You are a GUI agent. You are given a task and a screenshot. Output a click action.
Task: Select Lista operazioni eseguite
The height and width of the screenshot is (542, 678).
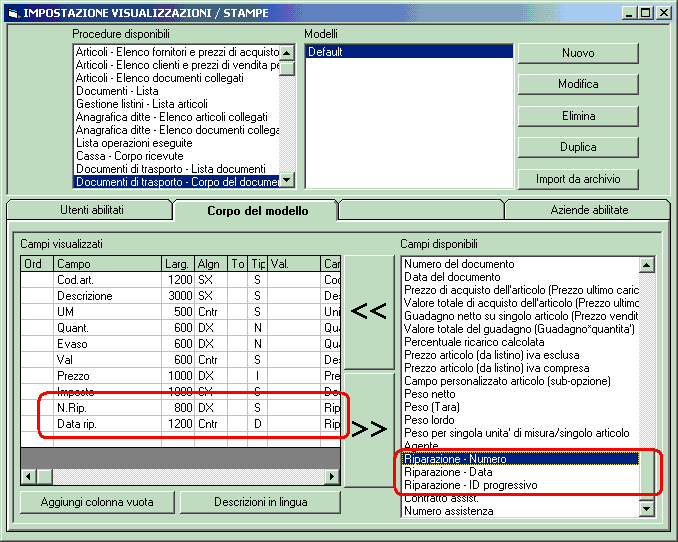click(x=177, y=143)
